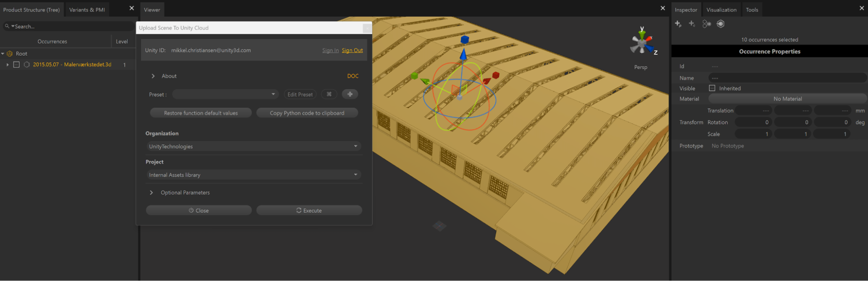868x281 pixels.
Task: Click the add preset plus icon
Action: 350,94
